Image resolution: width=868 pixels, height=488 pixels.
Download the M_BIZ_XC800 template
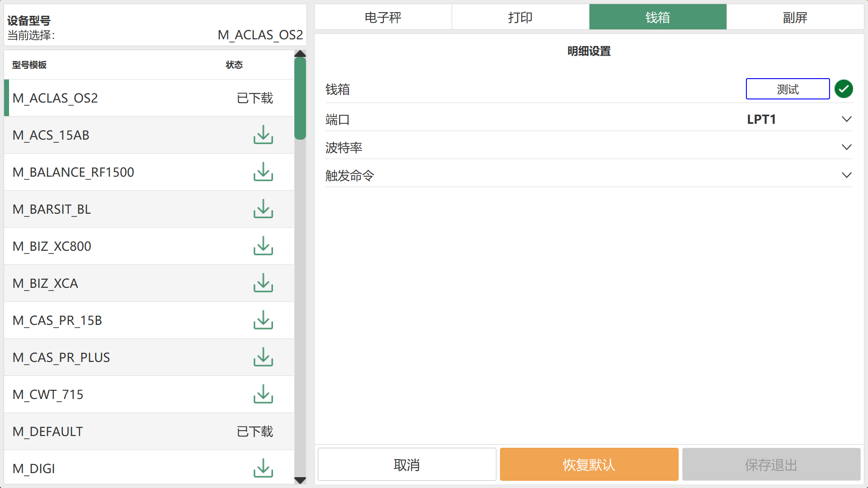coord(263,246)
